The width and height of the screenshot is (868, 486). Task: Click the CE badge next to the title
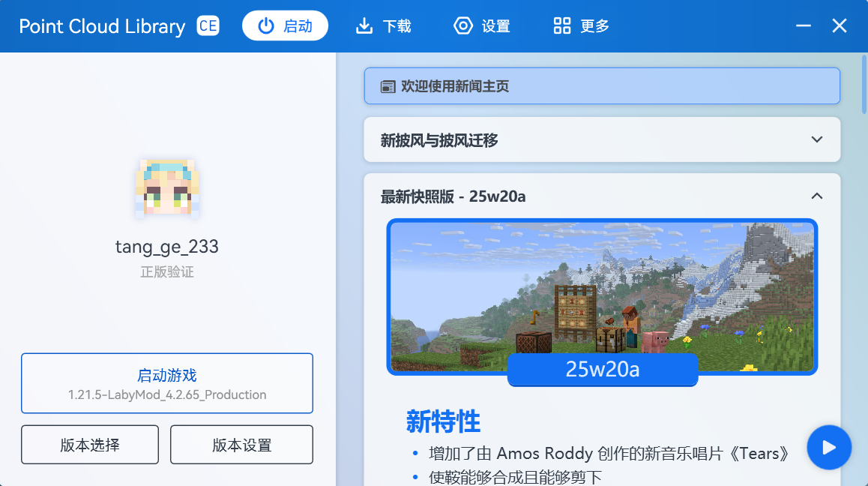(x=208, y=26)
